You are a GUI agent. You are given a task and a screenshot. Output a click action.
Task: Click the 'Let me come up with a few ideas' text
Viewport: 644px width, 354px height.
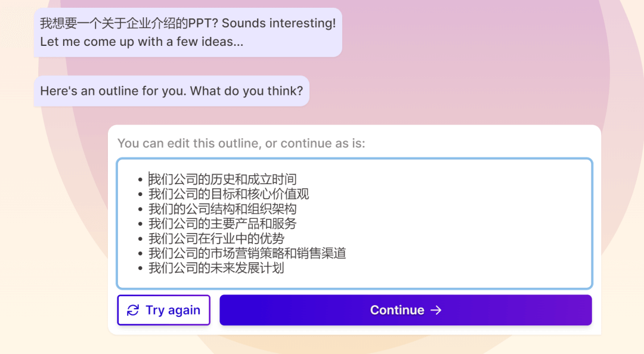tap(141, 42)
